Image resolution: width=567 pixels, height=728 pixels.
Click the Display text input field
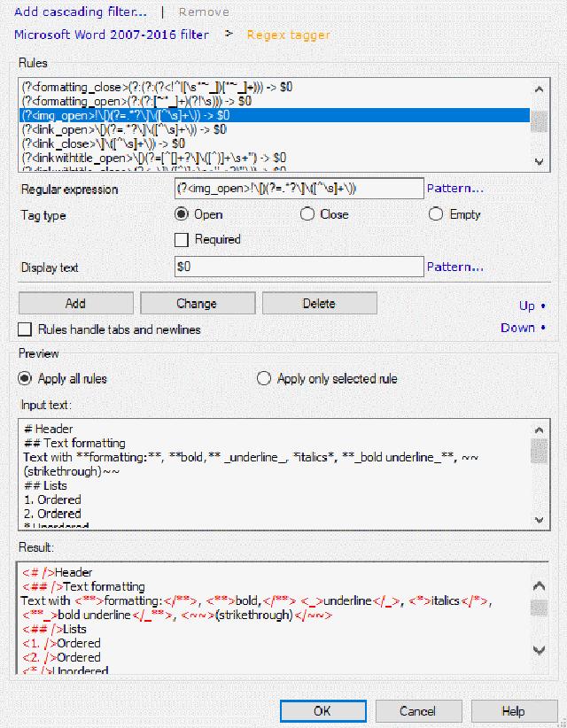(299, 267)
